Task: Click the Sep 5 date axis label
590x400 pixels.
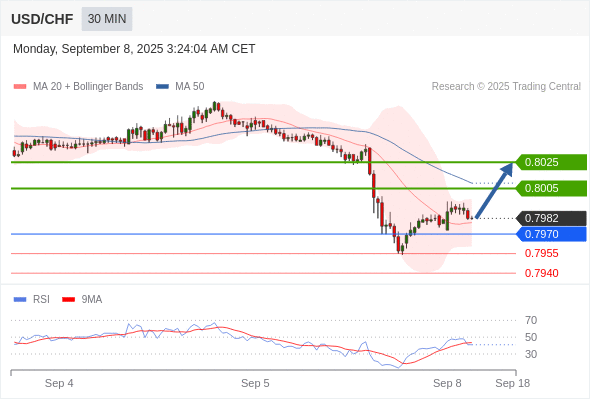Action: 255,383
